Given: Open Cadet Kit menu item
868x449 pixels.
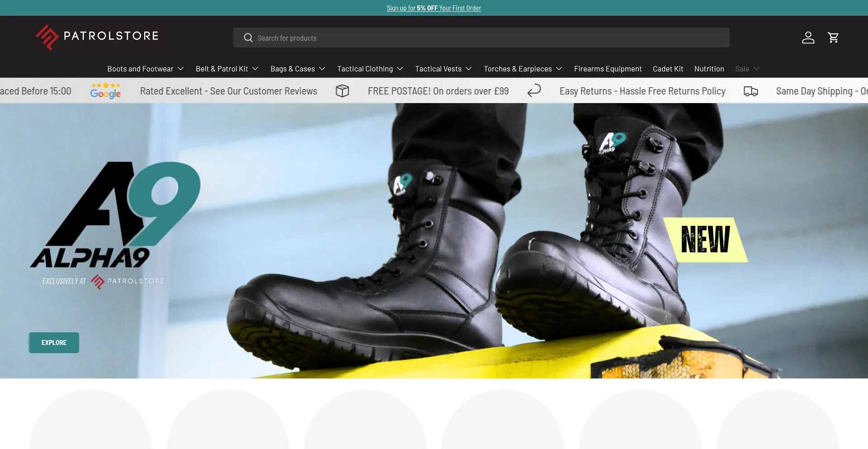Looking at the screenshot, I should (x=668, y=69).
